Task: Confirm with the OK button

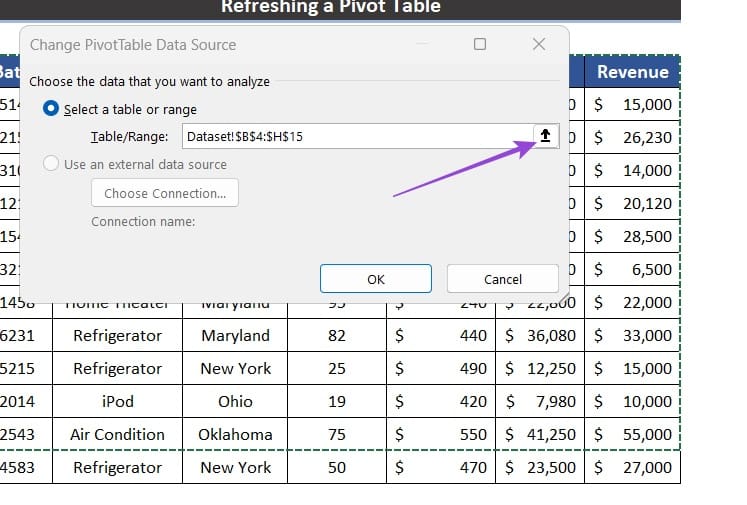Action: click(x=376, y=279)
